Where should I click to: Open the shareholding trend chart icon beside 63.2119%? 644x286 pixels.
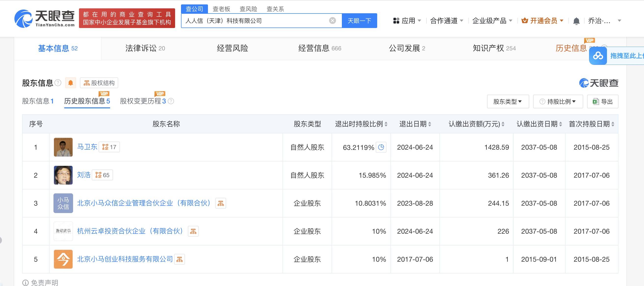pos(381,147)
